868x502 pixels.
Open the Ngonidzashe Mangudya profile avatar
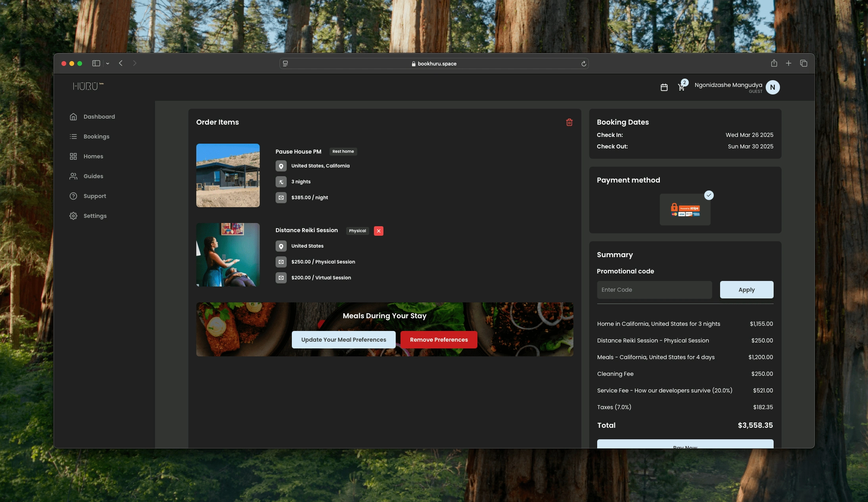tap(772, 87)
